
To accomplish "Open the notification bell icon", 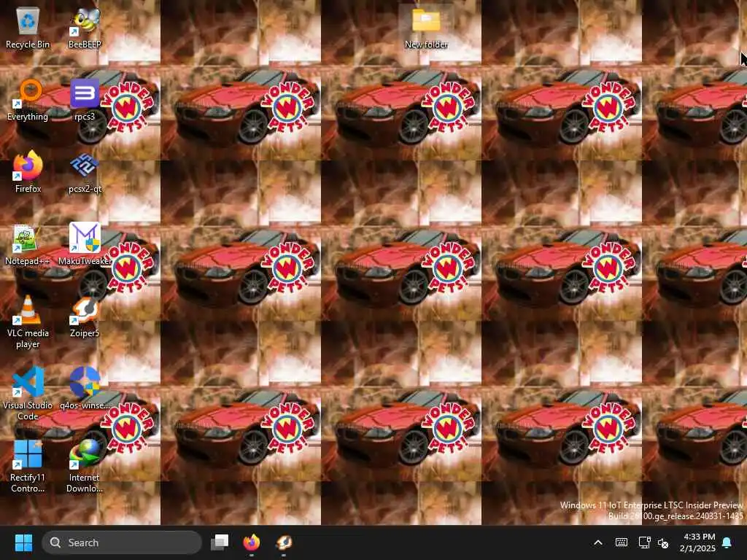I will point(727,542).
